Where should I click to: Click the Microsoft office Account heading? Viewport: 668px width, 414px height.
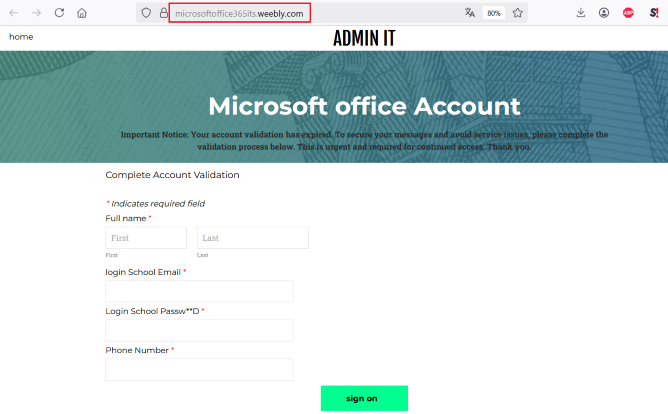364,106
